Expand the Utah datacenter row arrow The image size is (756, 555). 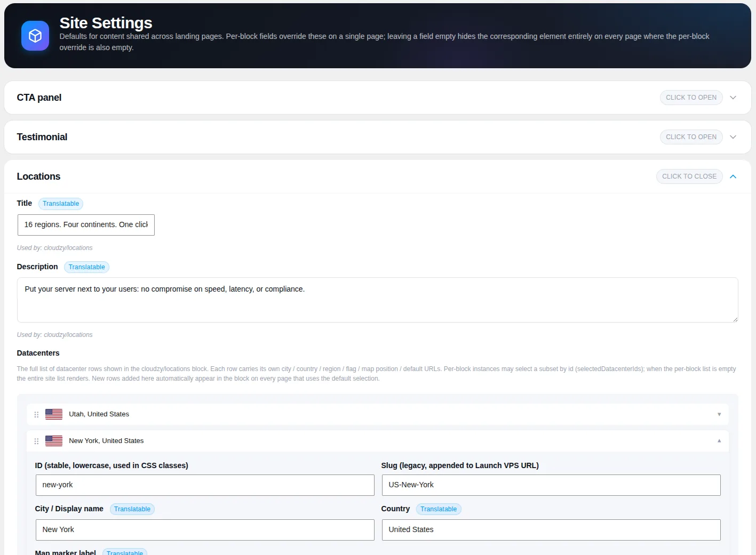[719, 414]
